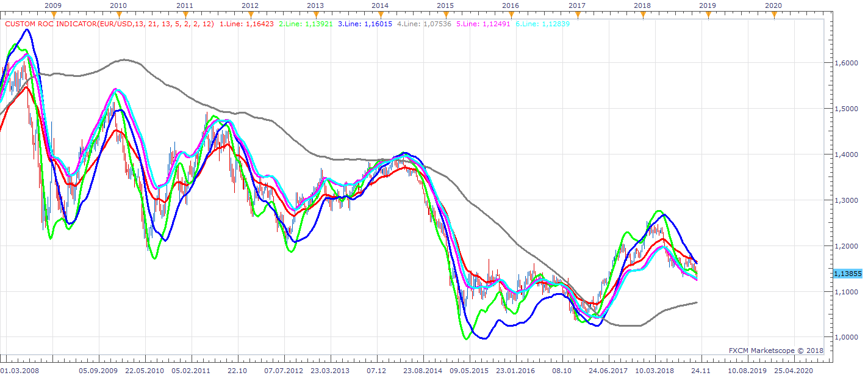Click the orange 2009 year marker triangle

coord(53,15)
